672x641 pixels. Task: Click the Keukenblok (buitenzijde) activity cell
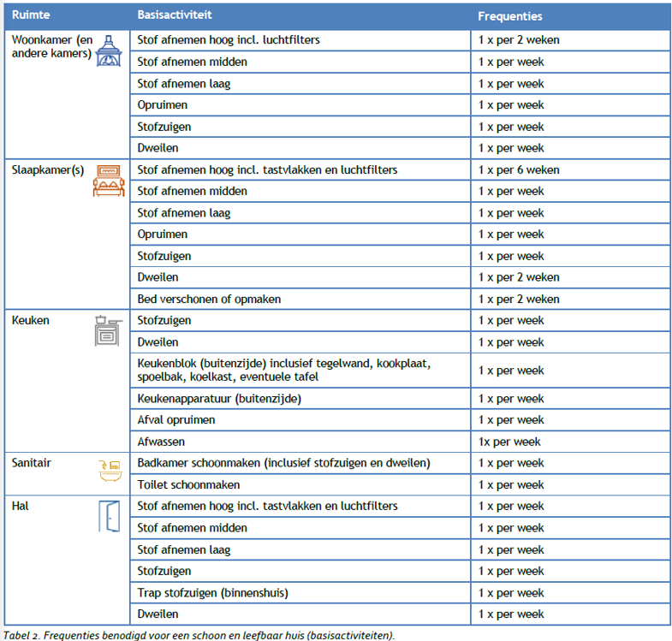point(282,371)
